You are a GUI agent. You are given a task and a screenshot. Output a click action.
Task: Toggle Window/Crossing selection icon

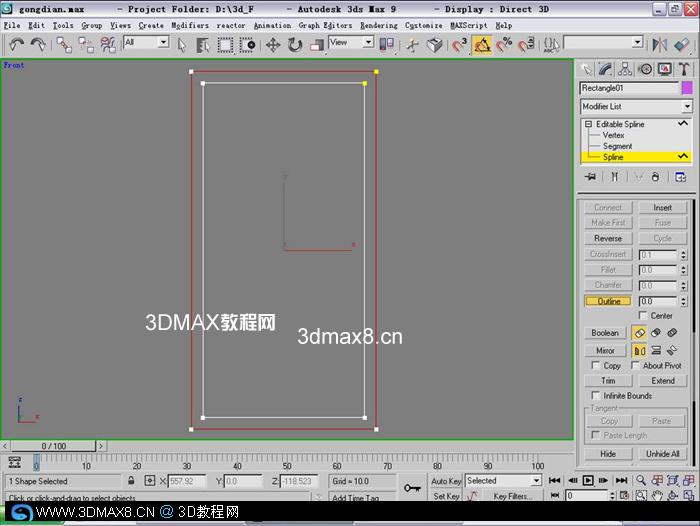tap(247, 45)
